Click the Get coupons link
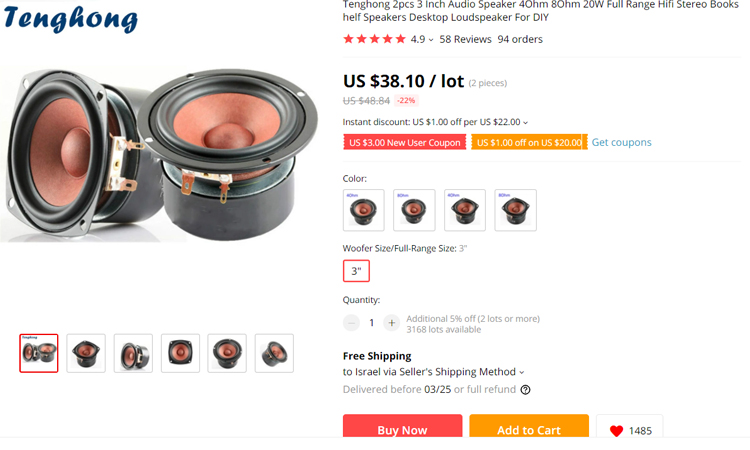 [621, 142]
